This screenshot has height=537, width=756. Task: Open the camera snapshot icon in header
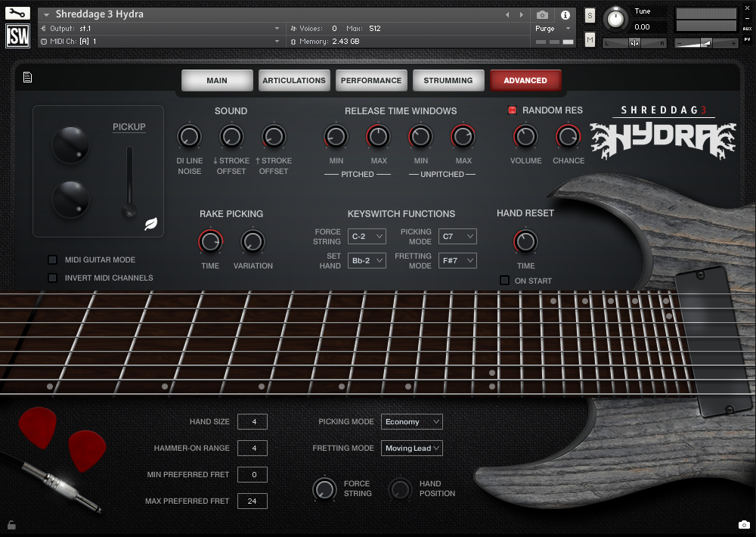(x=542, y=14)
